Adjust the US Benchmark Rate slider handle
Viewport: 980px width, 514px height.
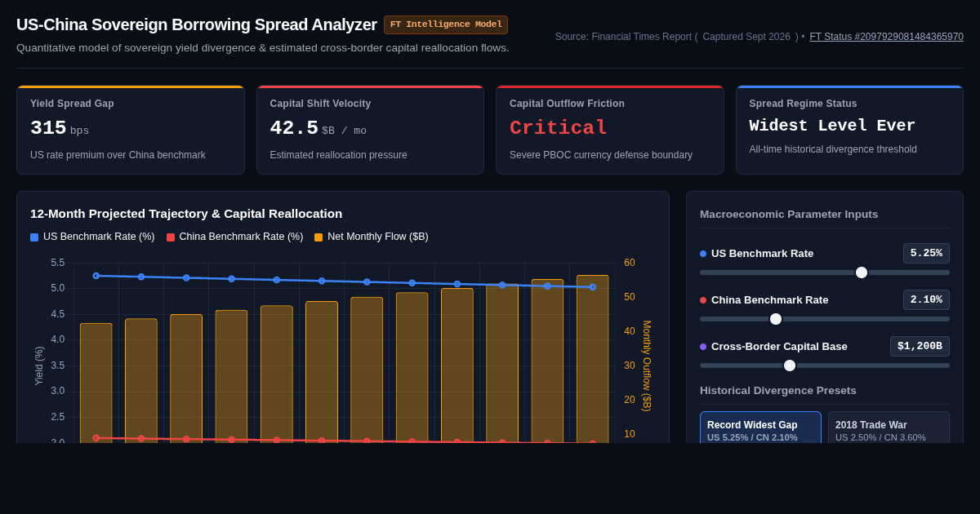[862, 273]
